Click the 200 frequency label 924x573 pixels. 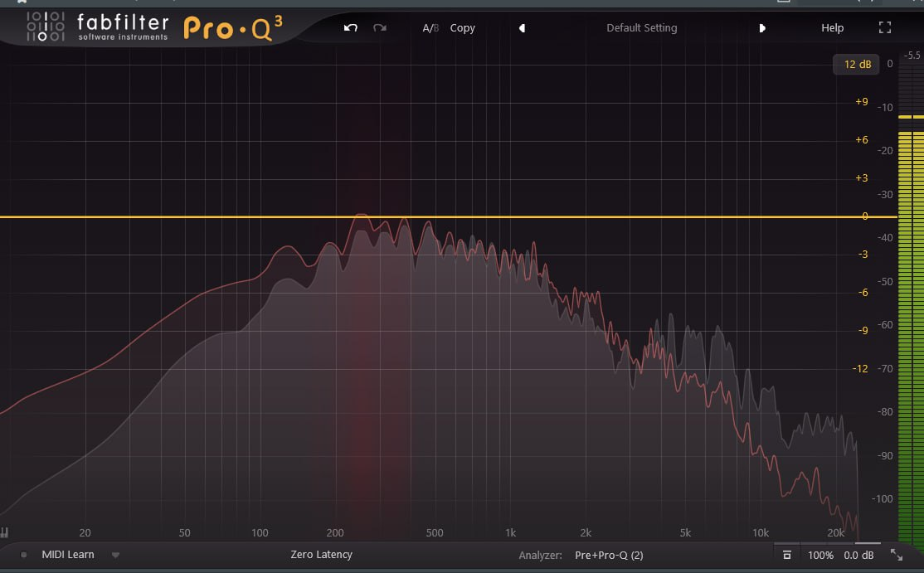click(x=335, y=532)
